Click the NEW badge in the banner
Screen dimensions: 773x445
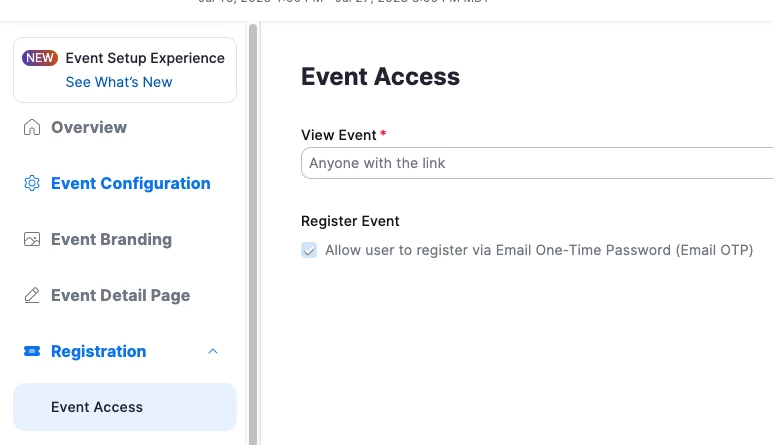40,58
